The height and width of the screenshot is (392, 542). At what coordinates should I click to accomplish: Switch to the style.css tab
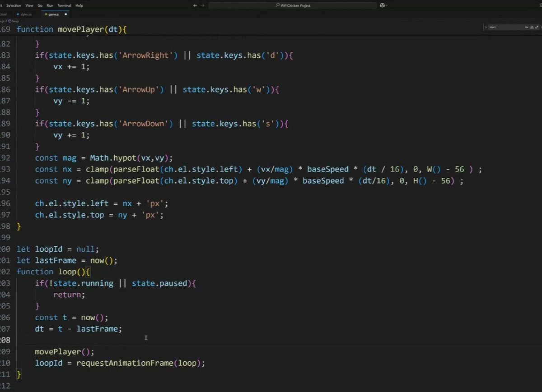click(26, 14)
